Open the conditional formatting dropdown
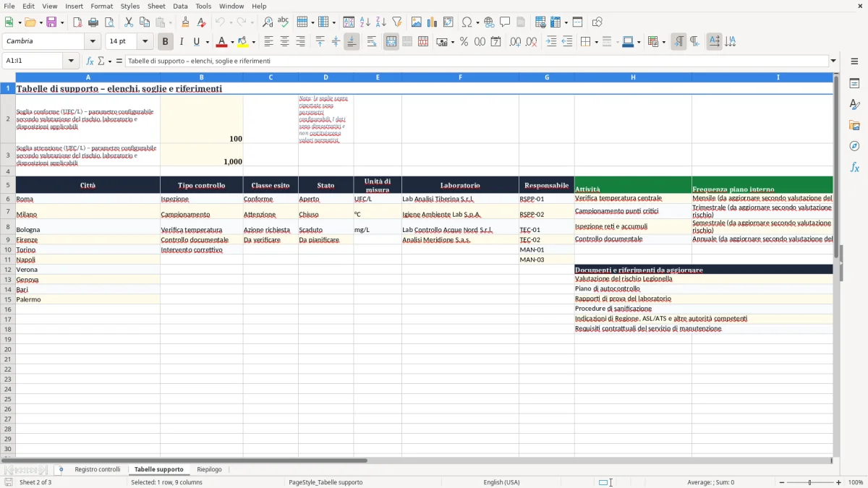The height and width of the screenshot is (488, 868). point(663,42)
